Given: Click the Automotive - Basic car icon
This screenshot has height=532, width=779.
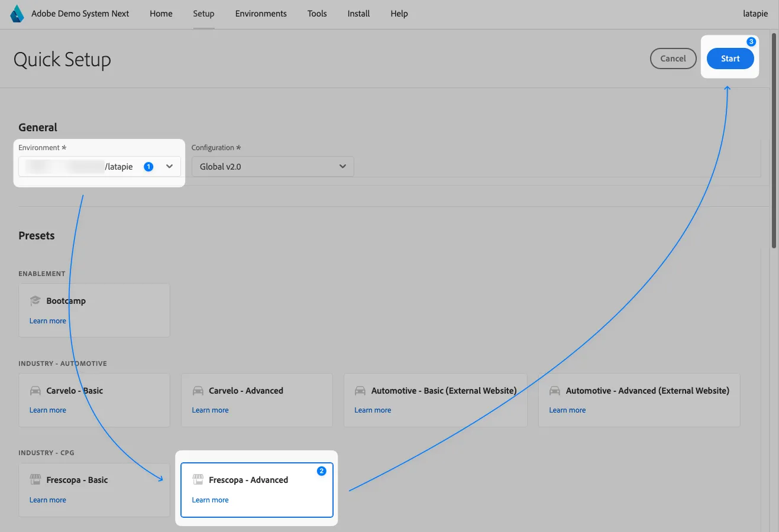Looking at the screenshot, I should (360, 391).
